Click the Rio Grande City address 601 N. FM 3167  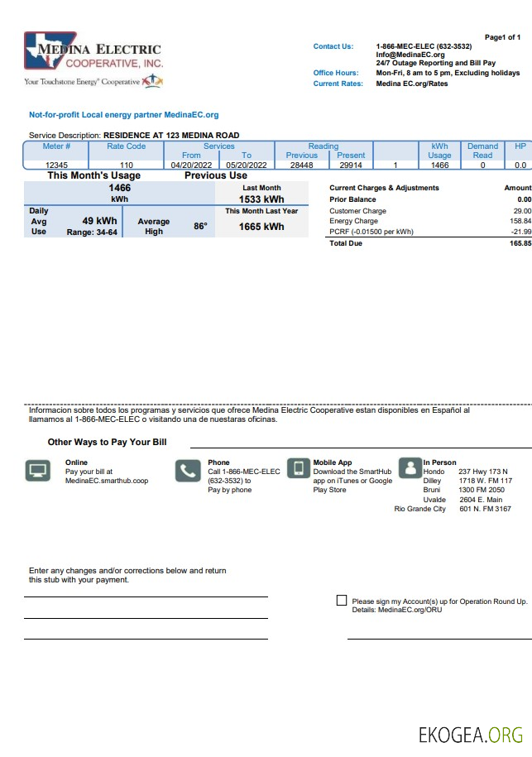[x=485, y=509]
